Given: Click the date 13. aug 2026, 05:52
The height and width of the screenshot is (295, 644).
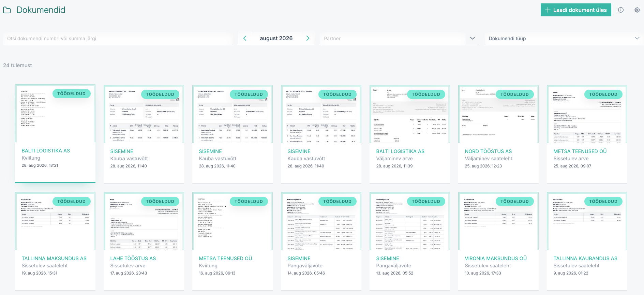Looking at the screenshot, I should point(394,273).
